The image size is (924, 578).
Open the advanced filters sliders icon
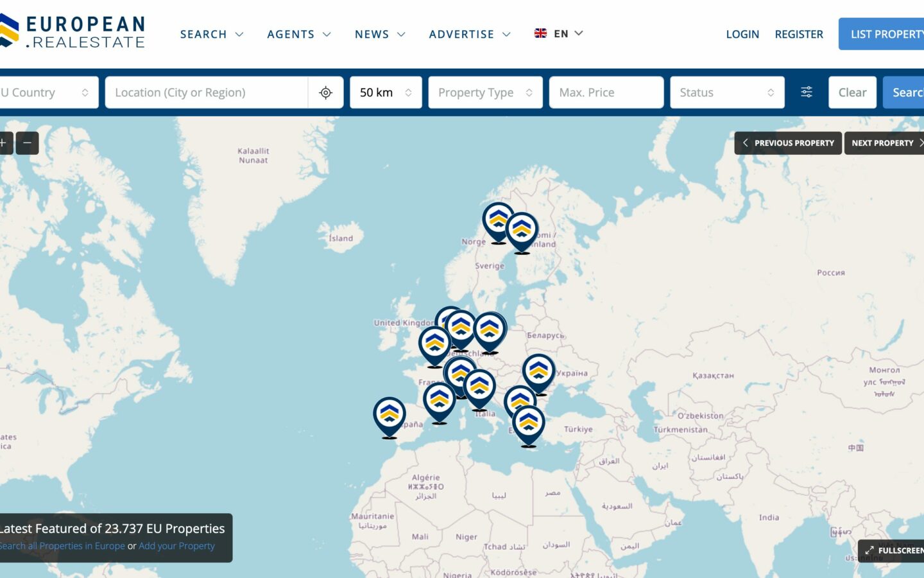click(x=807, y=92)
